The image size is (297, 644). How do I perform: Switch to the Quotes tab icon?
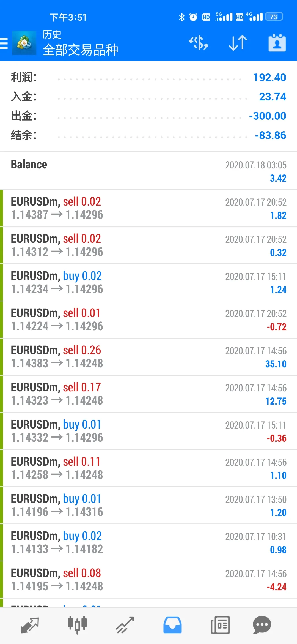click(x=30, y=625)
